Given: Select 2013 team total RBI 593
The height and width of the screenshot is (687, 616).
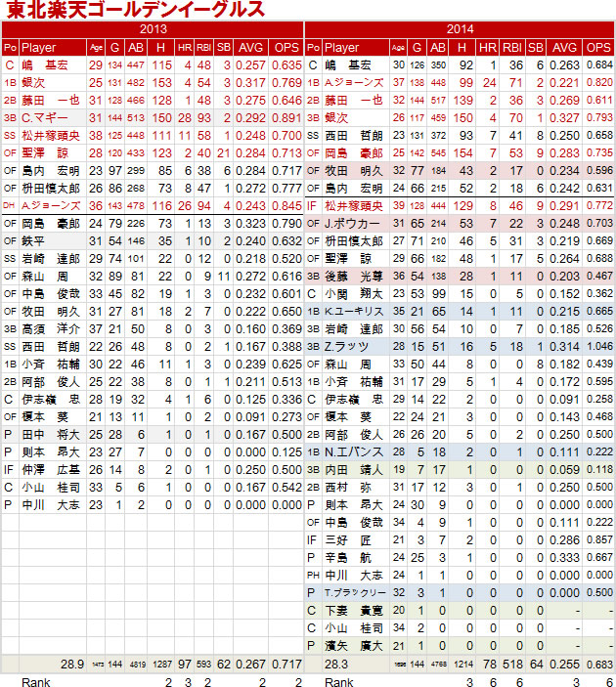Looking at the screenshot, I should tap(204, 665).
